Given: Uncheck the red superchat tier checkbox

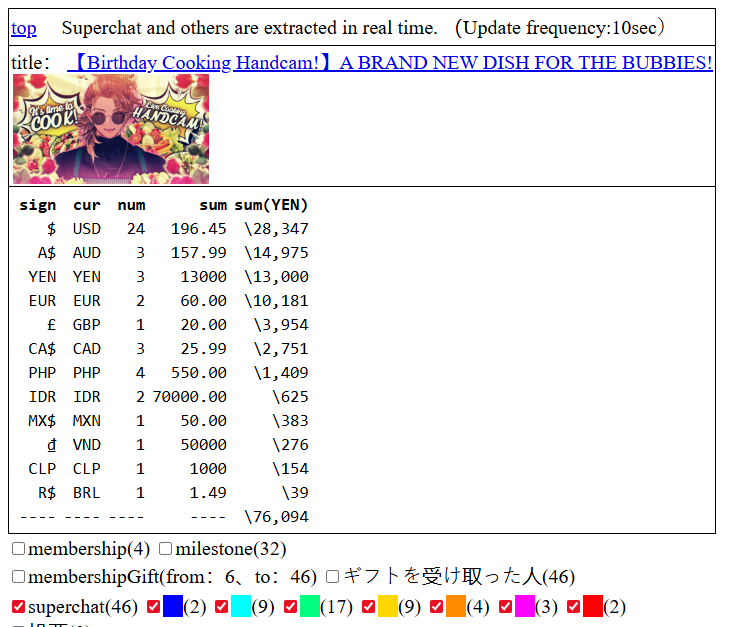Looking at the screenshot, I should (573, 606).
